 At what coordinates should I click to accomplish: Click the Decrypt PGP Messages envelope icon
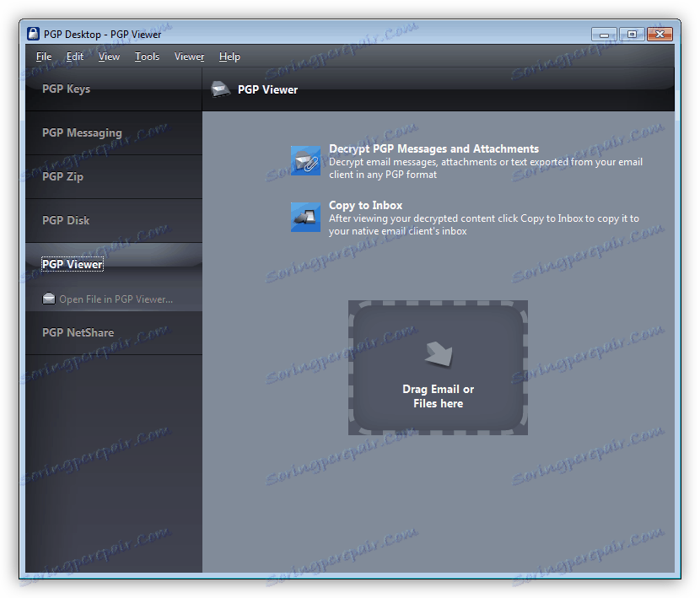coord(305,161)
